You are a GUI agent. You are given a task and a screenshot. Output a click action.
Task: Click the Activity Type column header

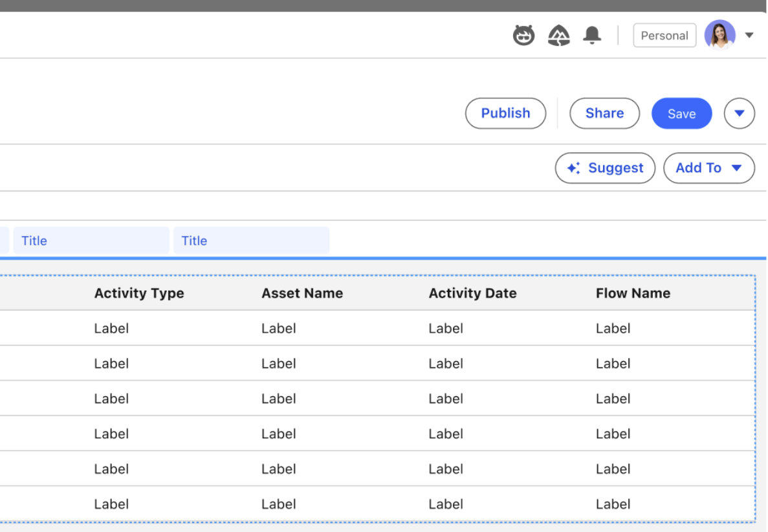coord(139,293)
